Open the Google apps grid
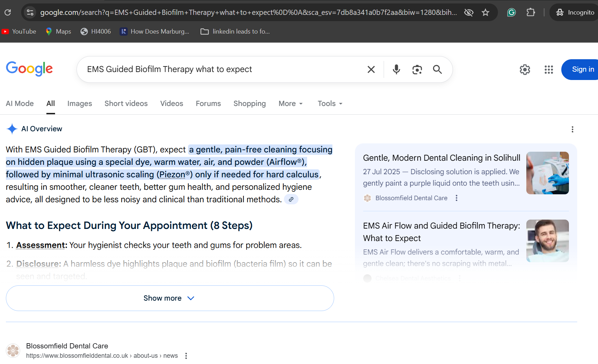Screen dimensions: 598x364 549,70
